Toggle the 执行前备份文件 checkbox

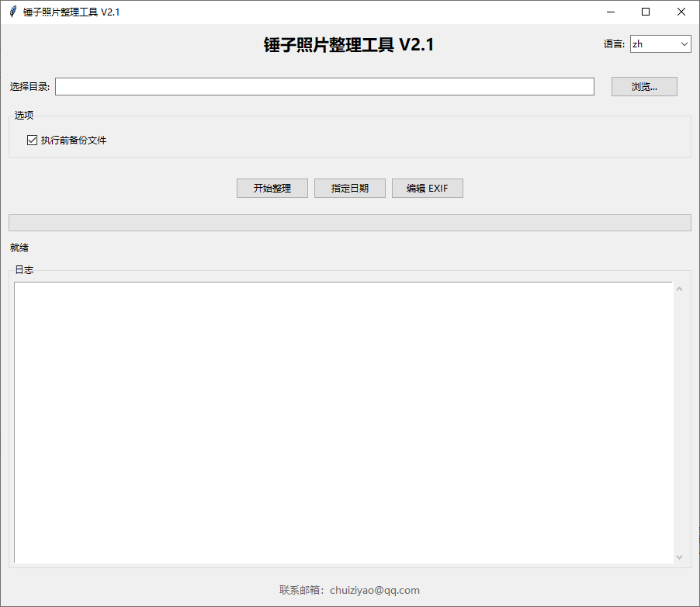(x=33, y=140)
